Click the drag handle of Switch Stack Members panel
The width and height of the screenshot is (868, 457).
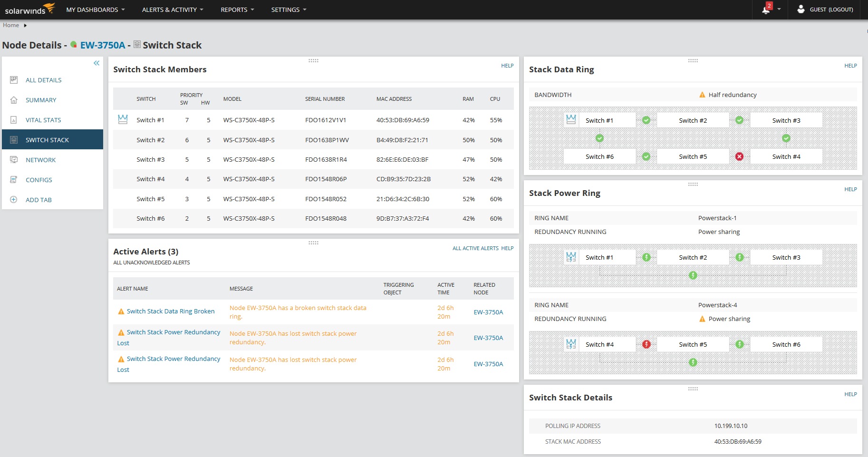pos(313,60)
